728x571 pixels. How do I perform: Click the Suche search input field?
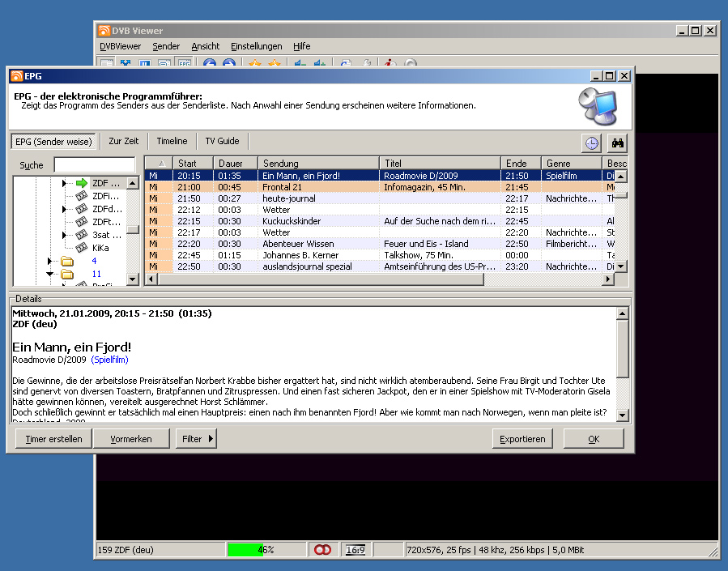[94, 165]
